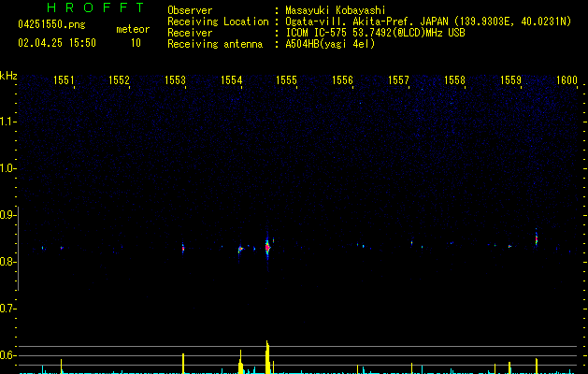Image resolution: width=588 pixels, height=374 pixels.
Task: Select the filename 04251550.png
Action: [x=51, y=24]
